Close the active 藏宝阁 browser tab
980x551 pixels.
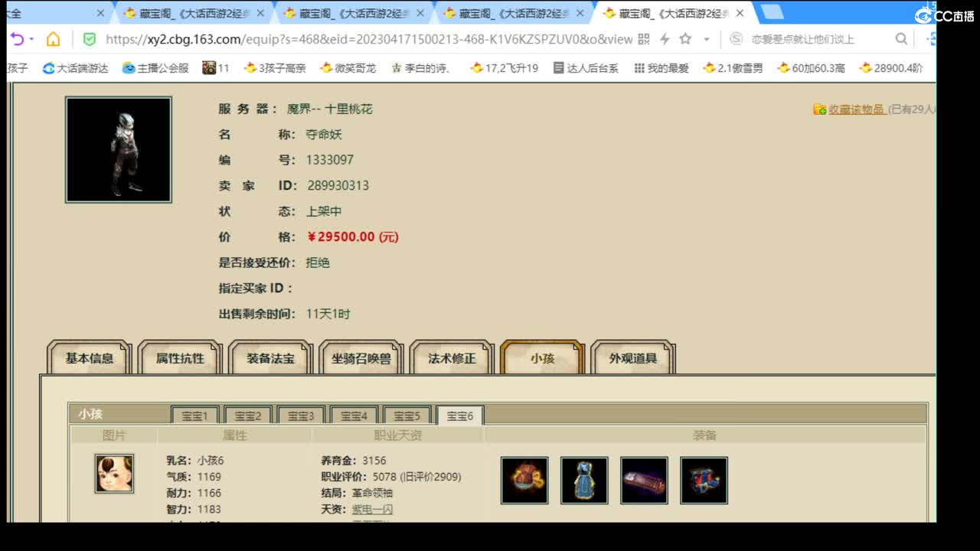coord(740,13)
